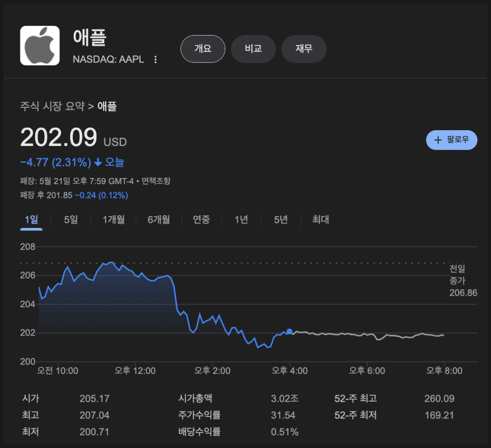
Task: Select the 1일 chart range
Action: point(32,220)
